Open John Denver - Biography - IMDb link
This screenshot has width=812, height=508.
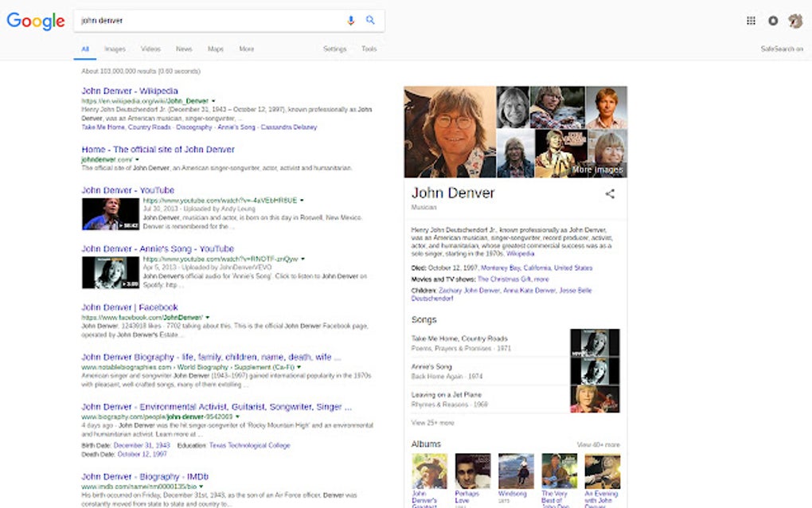(x=145, y=476)
